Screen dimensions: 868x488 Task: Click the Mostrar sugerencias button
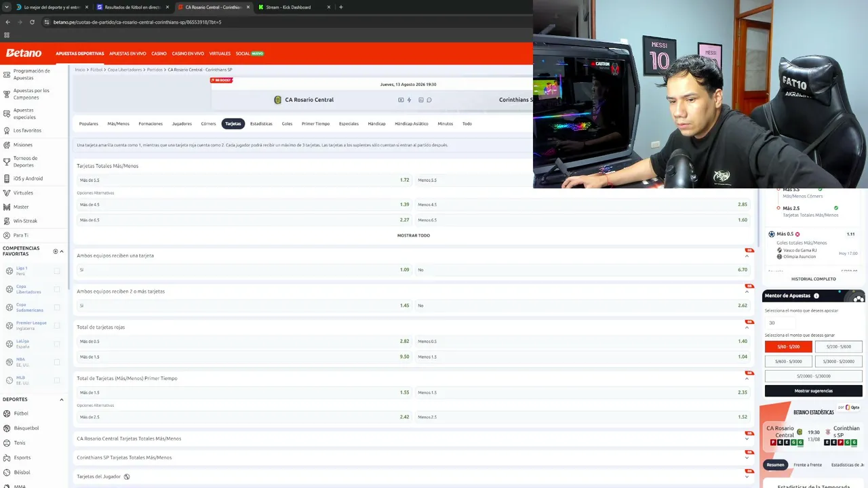(x=813, y=391)
